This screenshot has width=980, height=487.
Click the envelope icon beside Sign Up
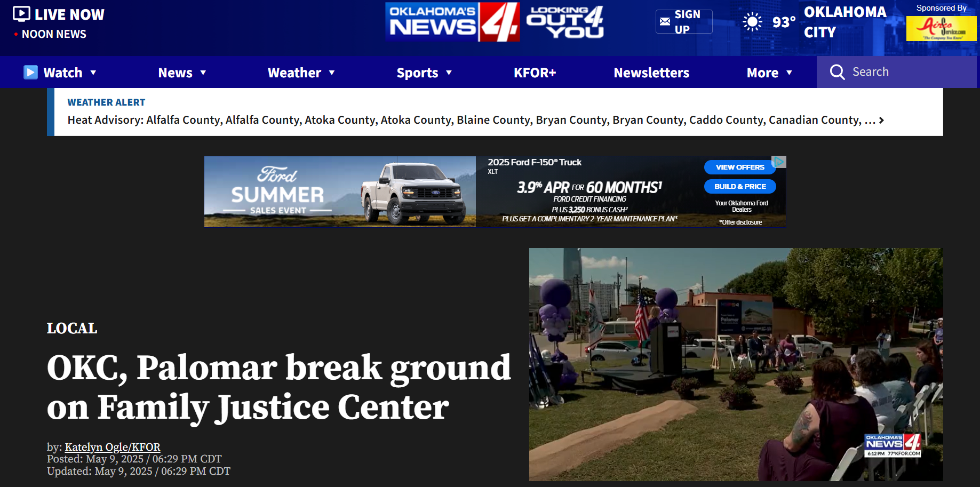(665, 22)
